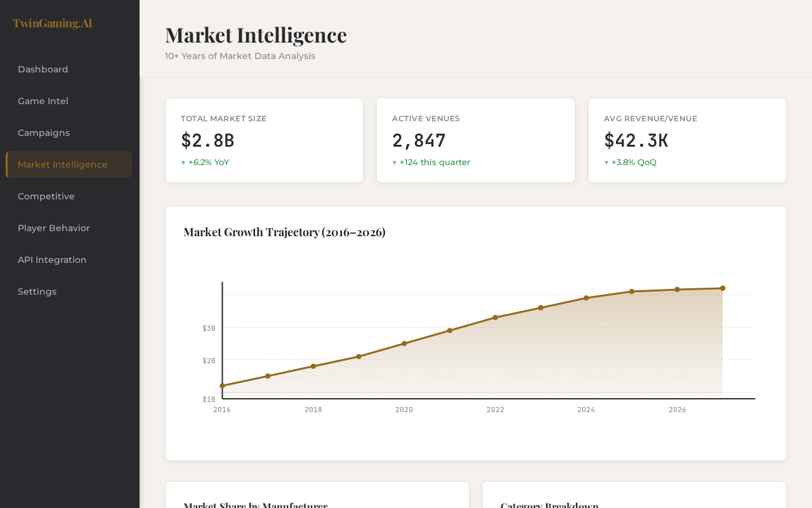Click the Active Venues card

pyautogui.click(x=476, y=140)
